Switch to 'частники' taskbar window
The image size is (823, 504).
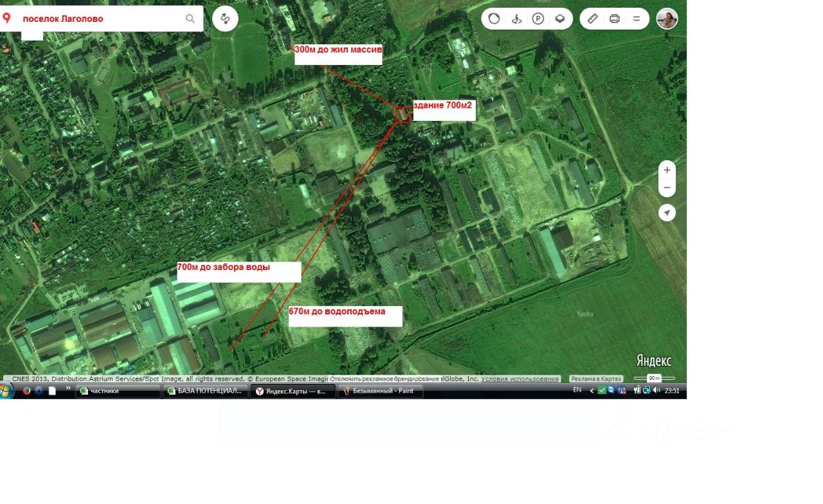point(118,391)
